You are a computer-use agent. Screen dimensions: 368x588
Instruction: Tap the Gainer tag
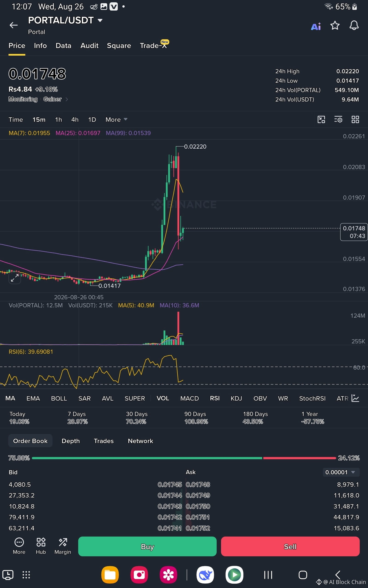52,99
